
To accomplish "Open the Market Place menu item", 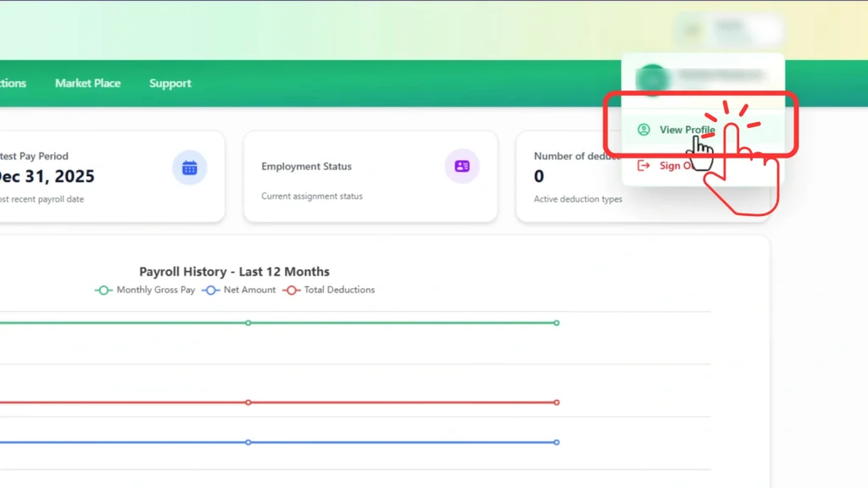I will coord(87,83).
